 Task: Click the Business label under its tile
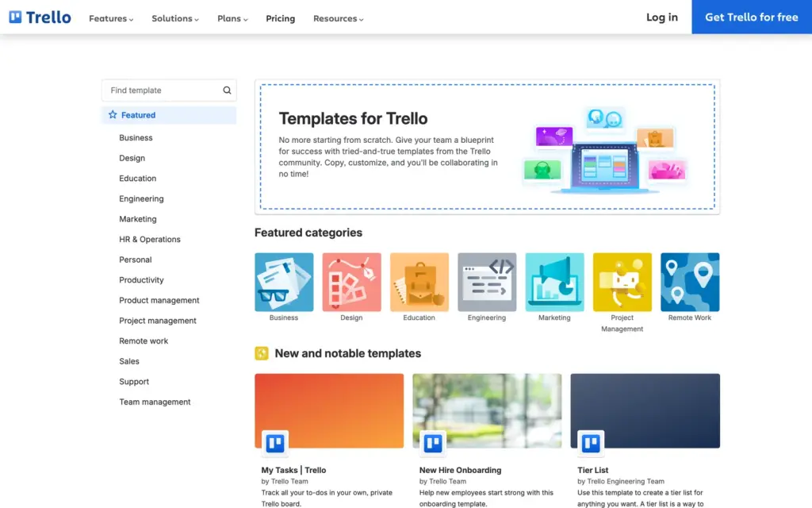point(284,317)
